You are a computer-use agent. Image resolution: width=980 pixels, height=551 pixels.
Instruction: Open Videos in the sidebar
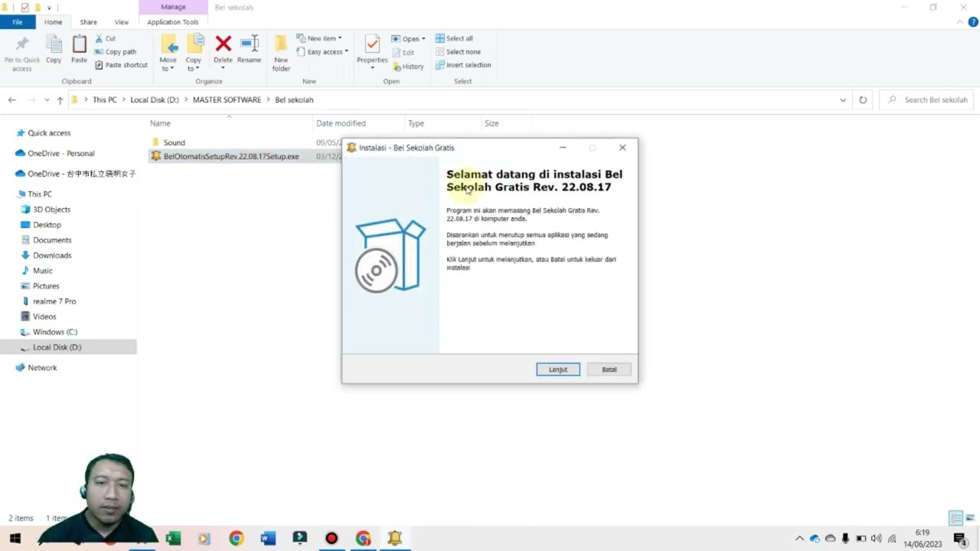click(44, 317)
